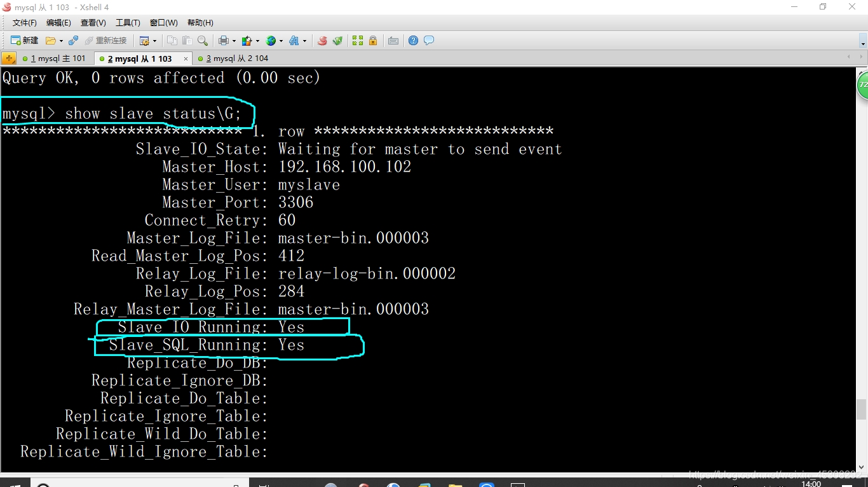Click the Copy icon in toolbar

[x=172, y=41]
